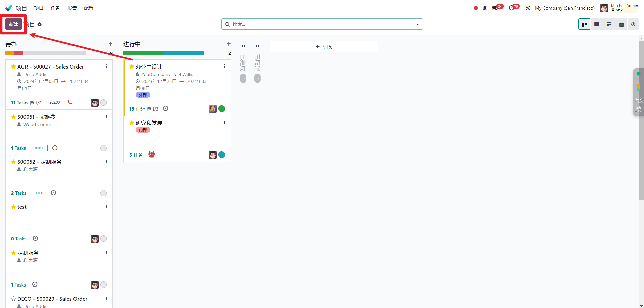This screenshot has height=308, width=644.
Task: Toggle favorite star on 办公室设计 project
Action: [132, 67]
